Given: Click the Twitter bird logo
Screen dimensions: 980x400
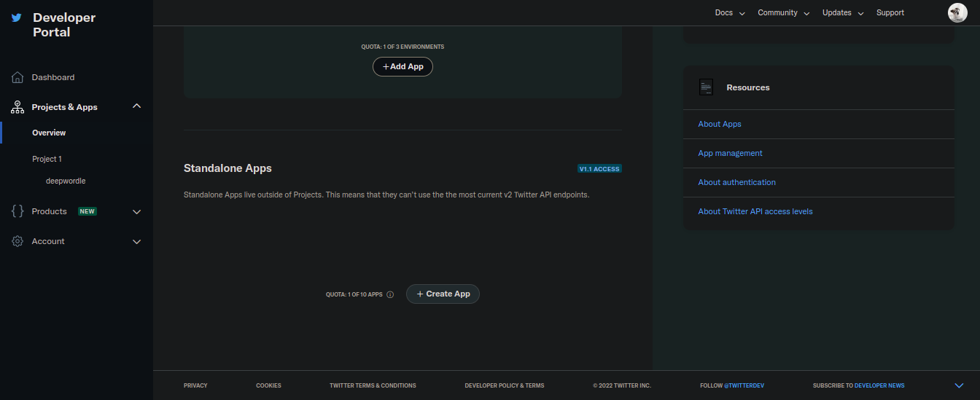Looking at the screenshot, I should 17,17.
